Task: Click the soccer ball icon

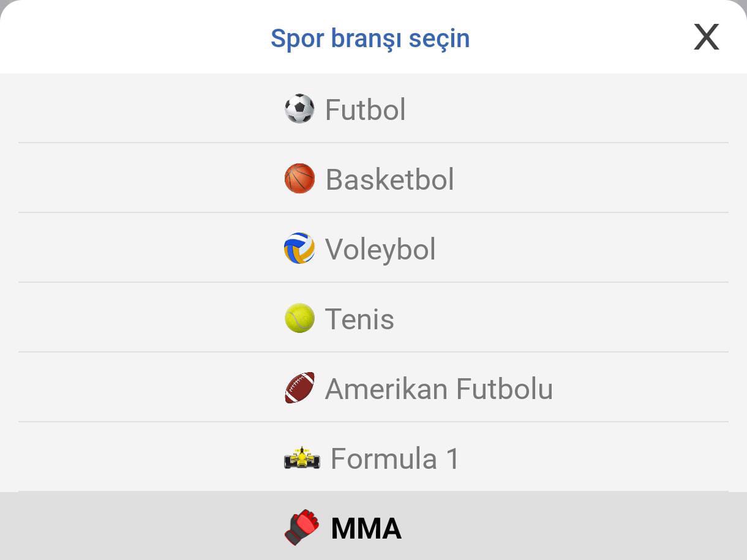Action: (x=299, y=109)
